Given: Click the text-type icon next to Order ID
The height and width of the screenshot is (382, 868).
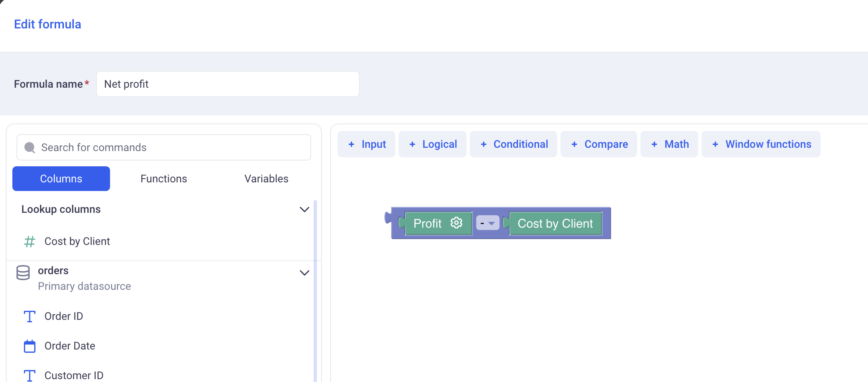Looking at the screenshot, I should [30, 316].
